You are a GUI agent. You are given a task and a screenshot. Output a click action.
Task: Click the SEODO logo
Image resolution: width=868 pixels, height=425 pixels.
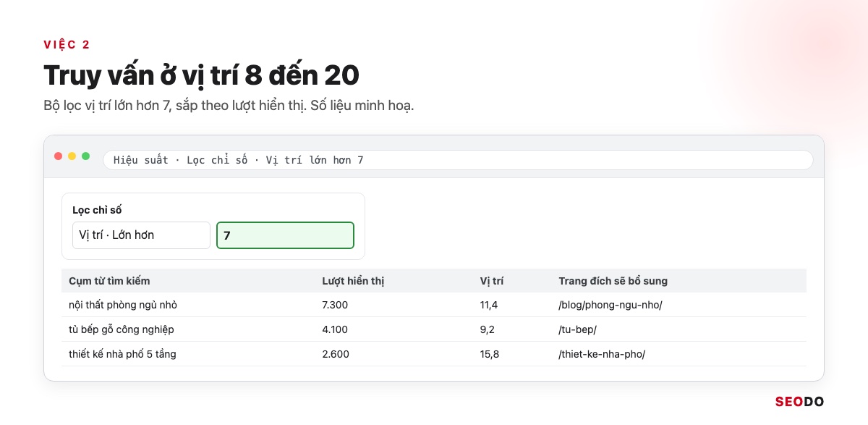tap(799, 402)
